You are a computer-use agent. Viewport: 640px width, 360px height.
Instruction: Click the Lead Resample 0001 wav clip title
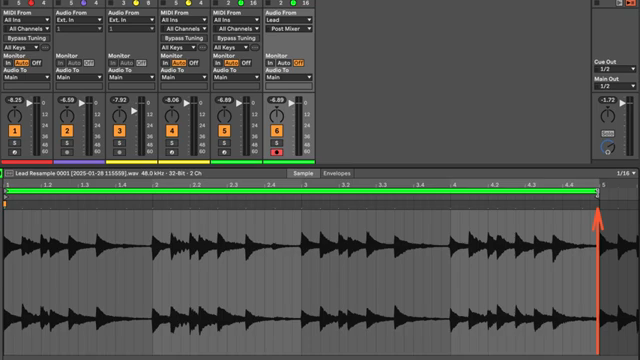[x=109, y=173]
